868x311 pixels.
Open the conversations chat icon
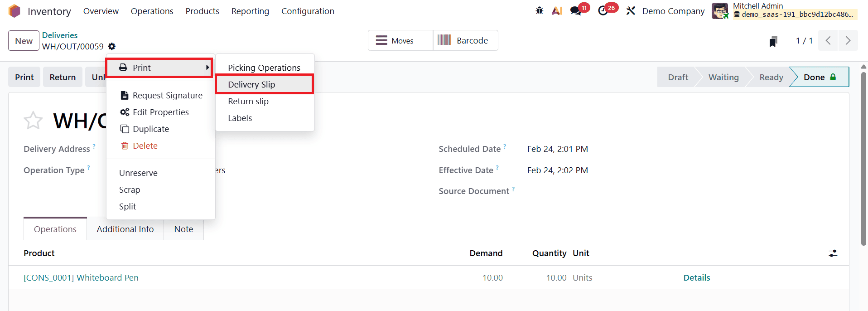coord(576,11)
